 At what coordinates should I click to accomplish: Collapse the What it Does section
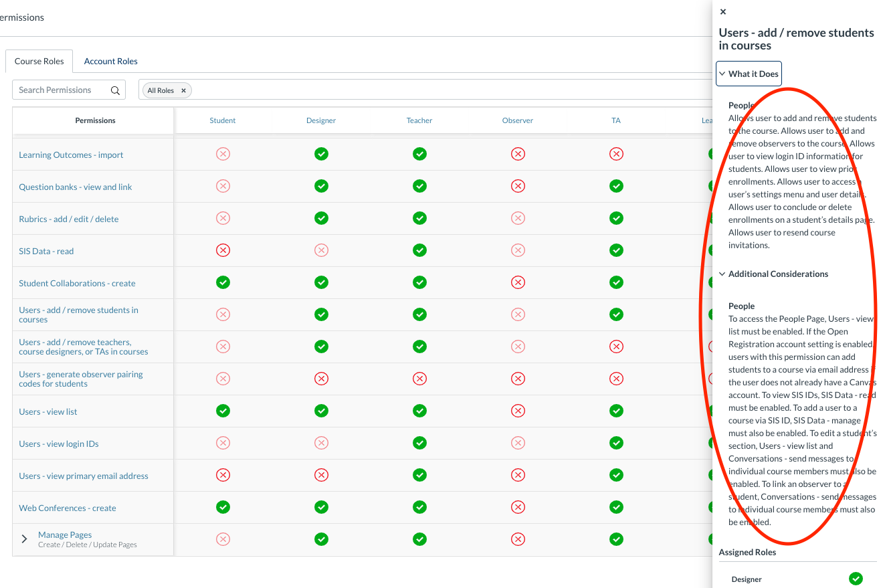pyautogui.click(x=748, y=74)
